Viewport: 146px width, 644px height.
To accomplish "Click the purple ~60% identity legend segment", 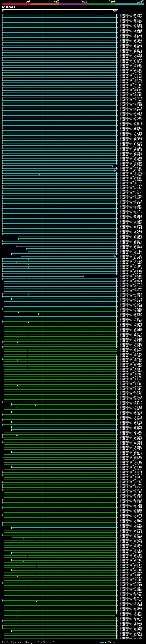I will point(73,4).
